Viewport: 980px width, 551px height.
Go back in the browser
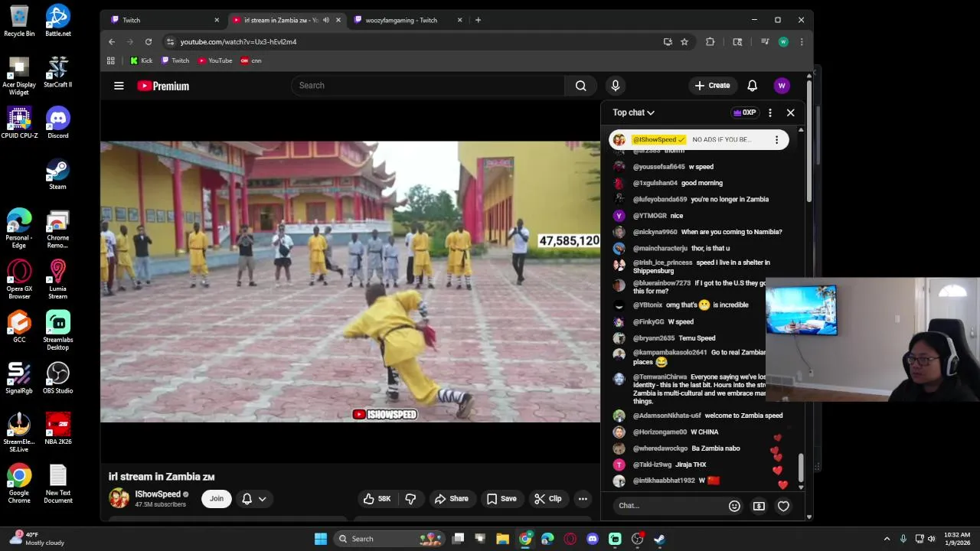112,41
